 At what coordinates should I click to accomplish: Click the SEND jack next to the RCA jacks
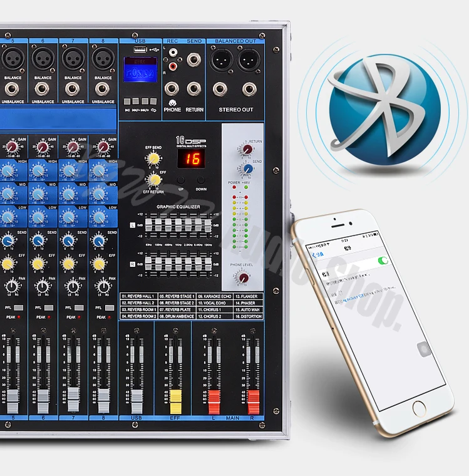pos(193,59)
